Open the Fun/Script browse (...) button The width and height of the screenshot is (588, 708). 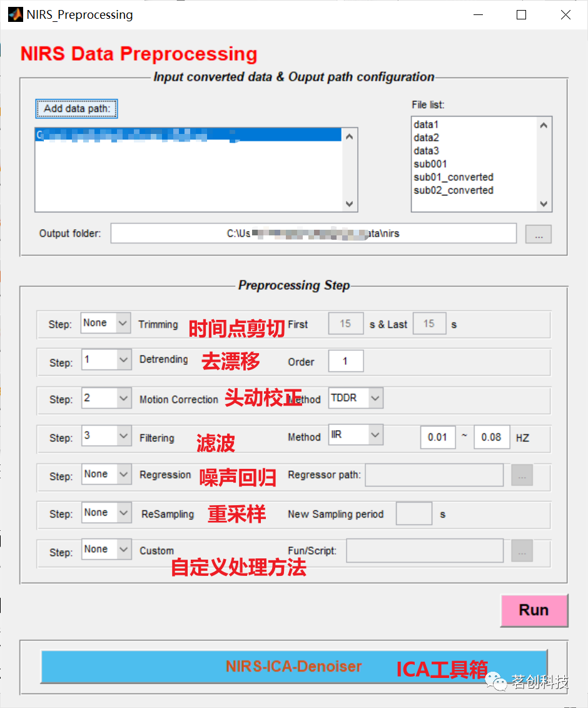[x=522, y=552]
